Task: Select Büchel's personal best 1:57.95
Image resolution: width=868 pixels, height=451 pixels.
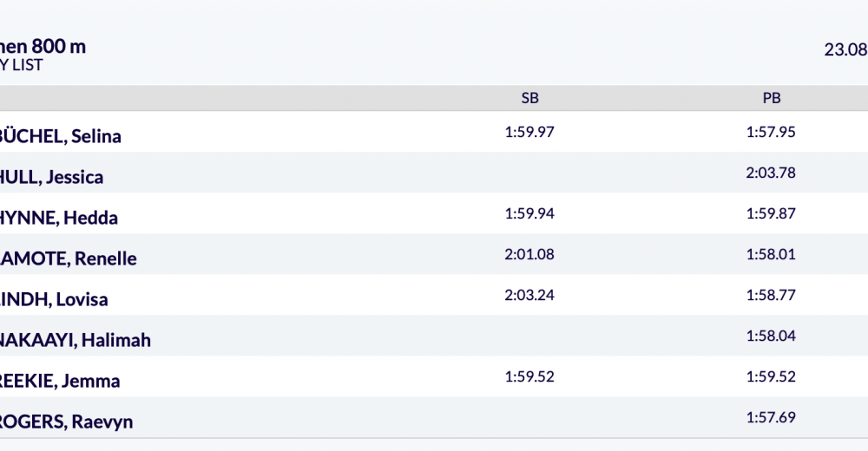Action: coord(771,132)
